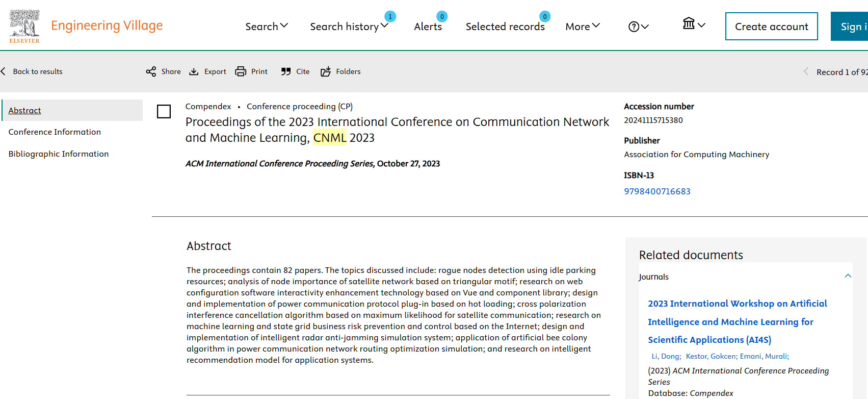Open Selected records

pyautogui.click(x=505, y=27)
